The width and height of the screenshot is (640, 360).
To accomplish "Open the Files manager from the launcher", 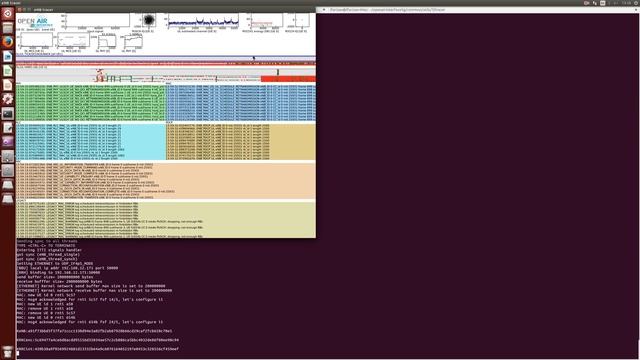I will [x=7, y=28].
